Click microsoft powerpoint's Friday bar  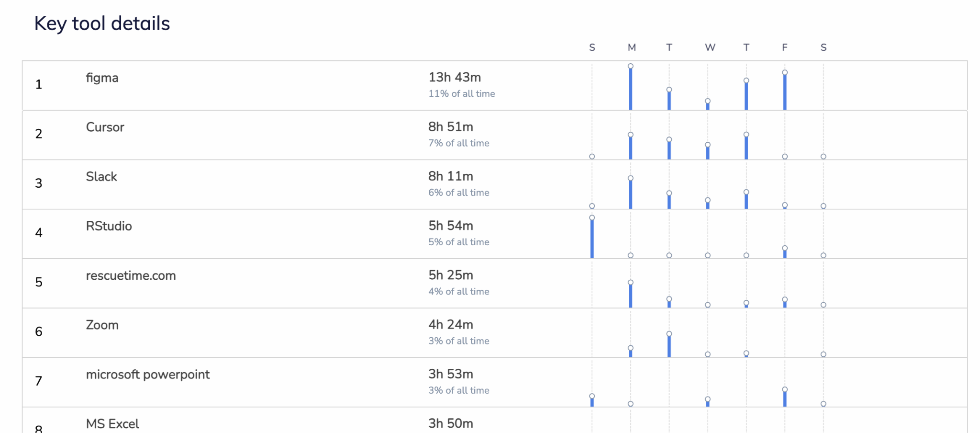pos(785,398)
